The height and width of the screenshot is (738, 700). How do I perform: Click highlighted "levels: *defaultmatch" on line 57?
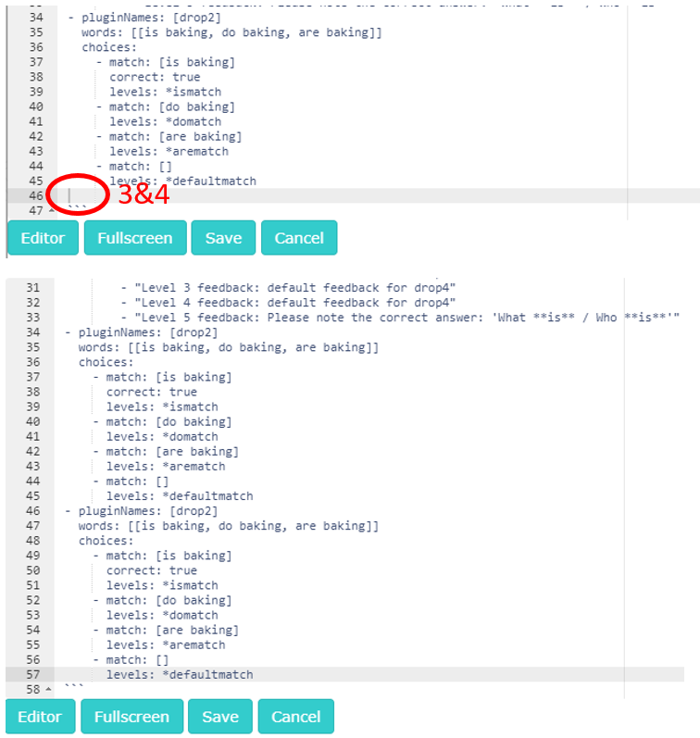point(180,675)
